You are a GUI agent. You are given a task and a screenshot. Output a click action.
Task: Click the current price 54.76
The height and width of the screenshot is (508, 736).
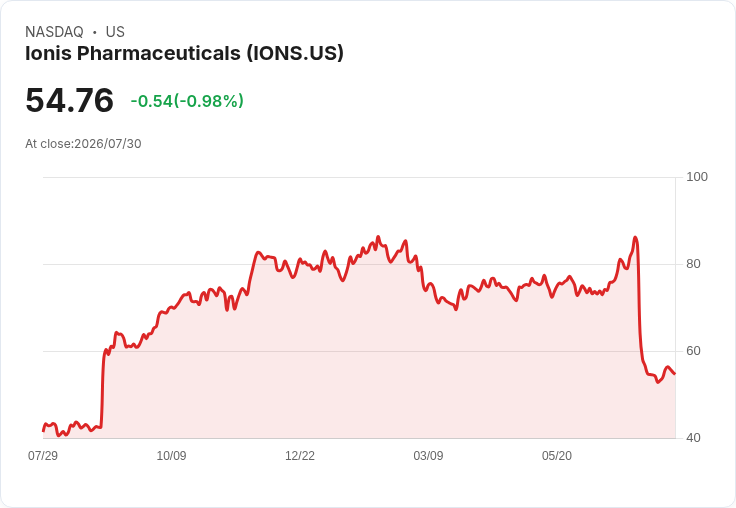coord(69,100)
